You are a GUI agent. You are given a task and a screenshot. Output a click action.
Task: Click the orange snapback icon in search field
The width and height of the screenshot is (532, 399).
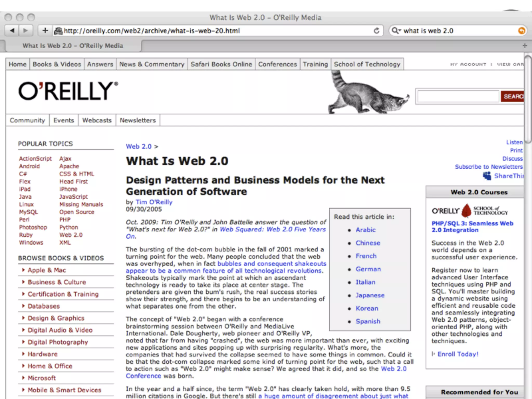521,31
